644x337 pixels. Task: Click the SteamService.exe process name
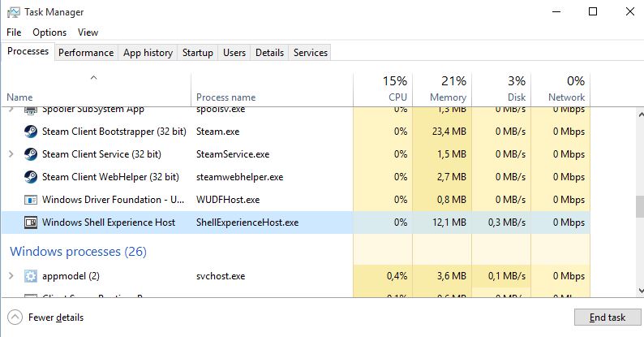[x=233, y=154]
